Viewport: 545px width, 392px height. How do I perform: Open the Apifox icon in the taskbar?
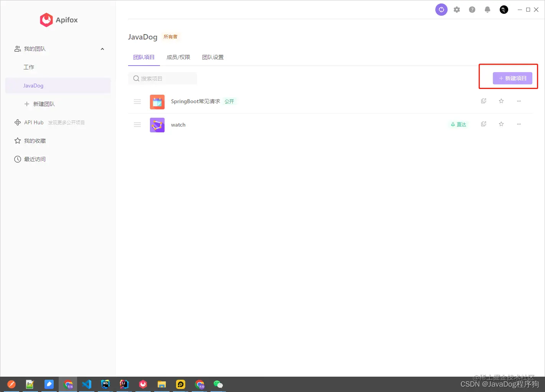point(143,384)
